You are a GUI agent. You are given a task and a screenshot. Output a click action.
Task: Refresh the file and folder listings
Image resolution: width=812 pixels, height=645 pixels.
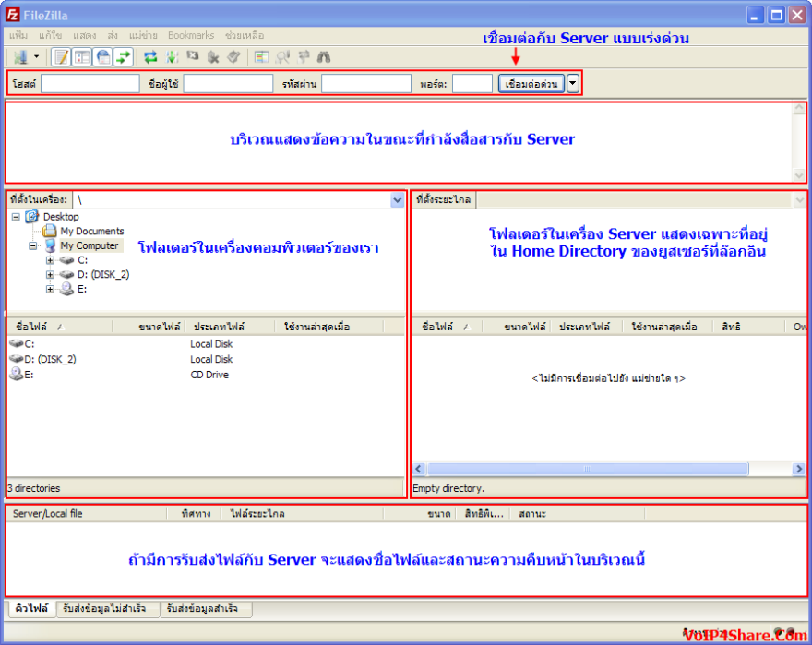point(150,55)
